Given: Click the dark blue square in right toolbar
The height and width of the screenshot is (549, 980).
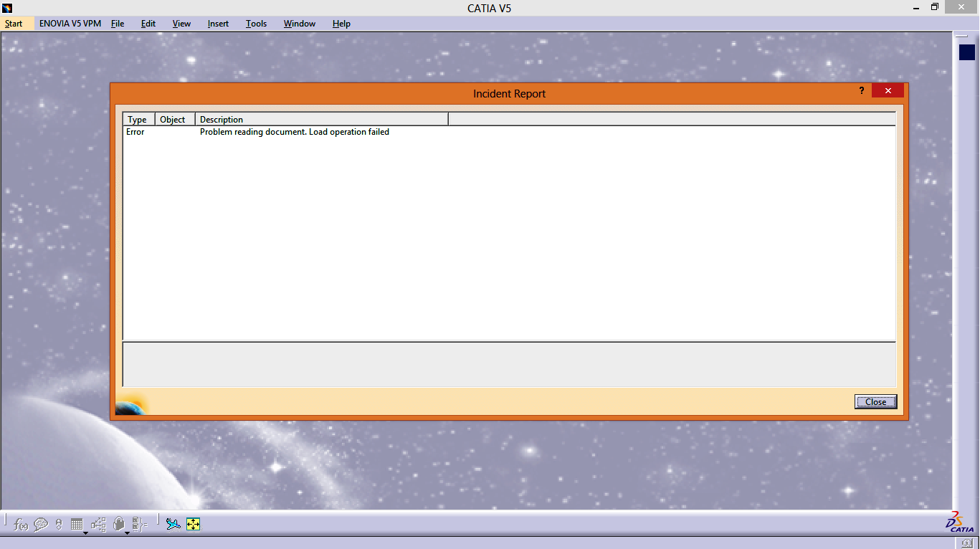Looking at the screenshot, I should pyautogui.click(x=967, y=52).
